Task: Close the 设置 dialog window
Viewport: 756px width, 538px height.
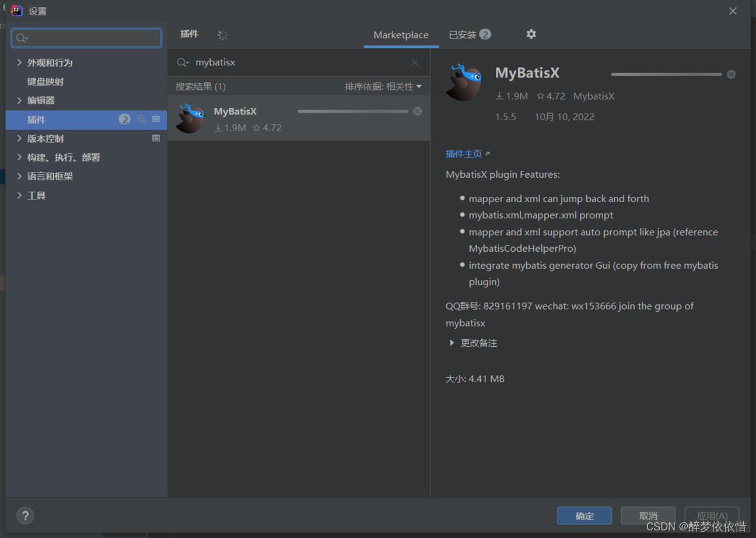Action: 733,11
